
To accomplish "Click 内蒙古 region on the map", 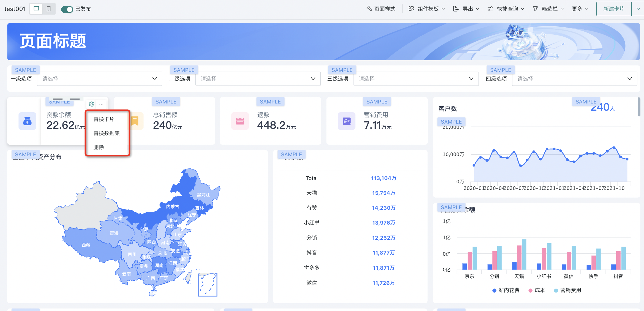I will coord(173,206).
